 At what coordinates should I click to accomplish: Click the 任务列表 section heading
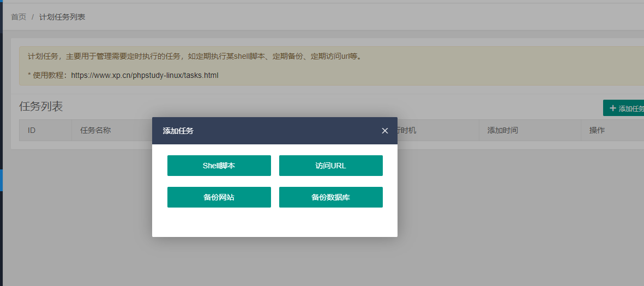click(41, 106)
